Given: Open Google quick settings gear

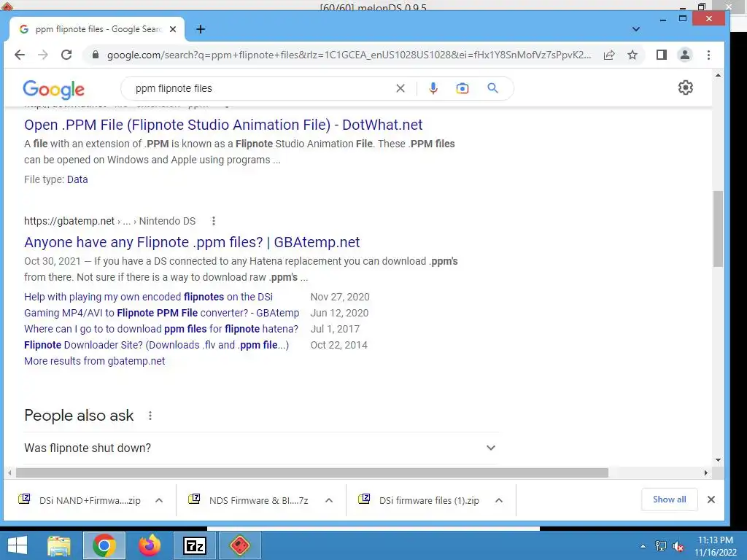Looking at the screenshot, I should 685,87.
